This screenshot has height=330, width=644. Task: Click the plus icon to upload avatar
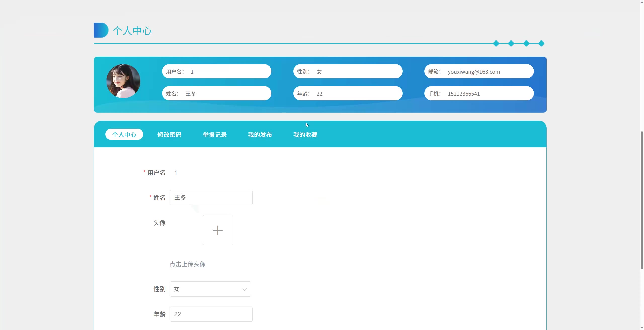coord(218,230)
